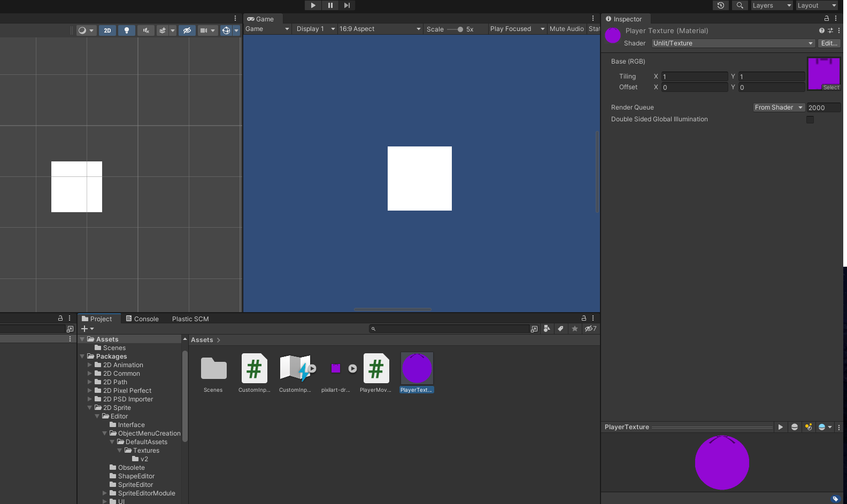Click the preview light toggle icon
Viewport: 847px width, 504px height.
coord(808,427)
